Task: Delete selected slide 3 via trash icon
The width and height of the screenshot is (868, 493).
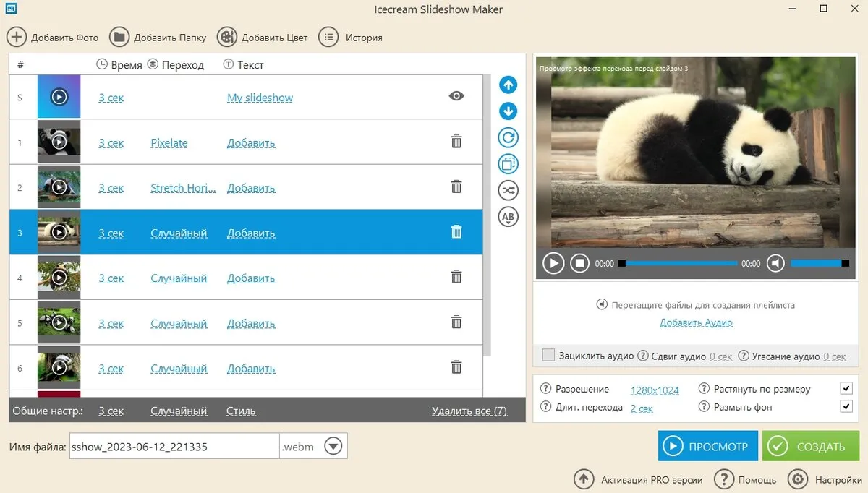Action: [x=456, y=232]
